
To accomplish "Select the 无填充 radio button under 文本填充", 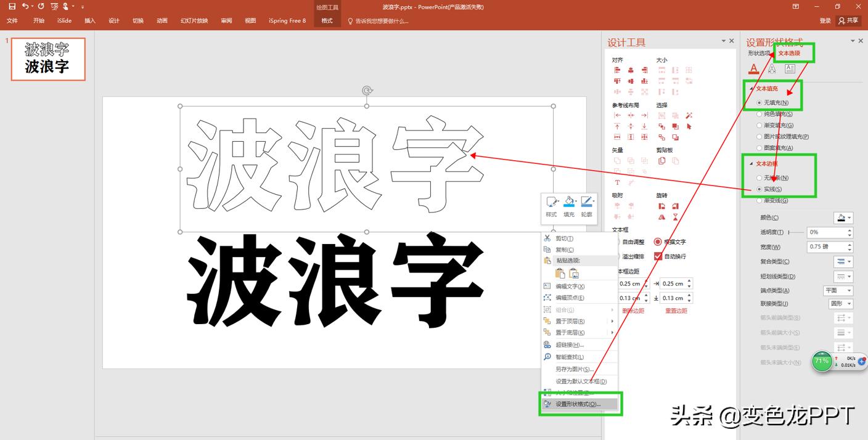I will tap(759, 102).
